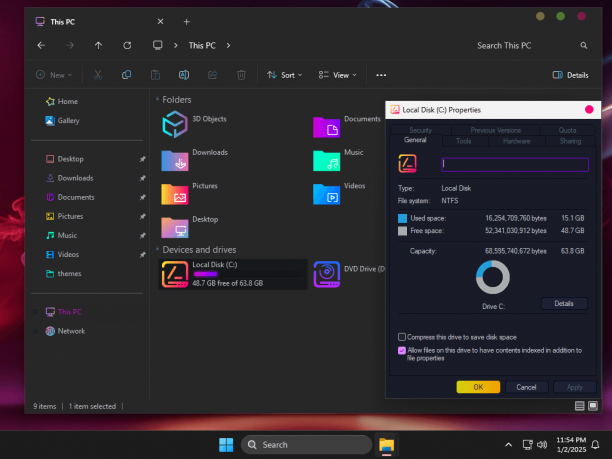Viewport: 612px width, 459px height.
Task: Switch to details list view in status bar
Action: point(580,406)
